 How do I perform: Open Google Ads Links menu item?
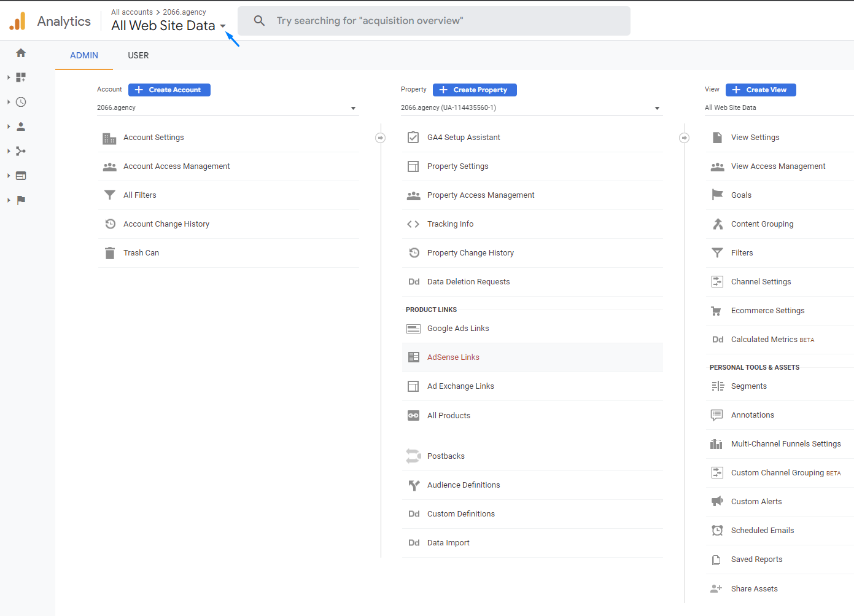tap(532, 329)
